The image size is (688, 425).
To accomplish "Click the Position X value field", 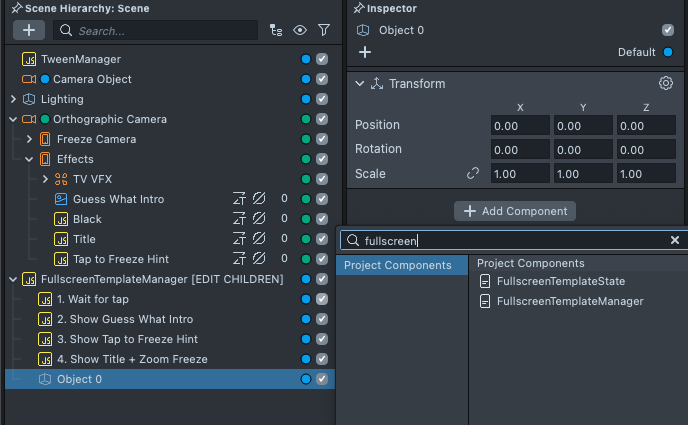I will pos(520,125).
